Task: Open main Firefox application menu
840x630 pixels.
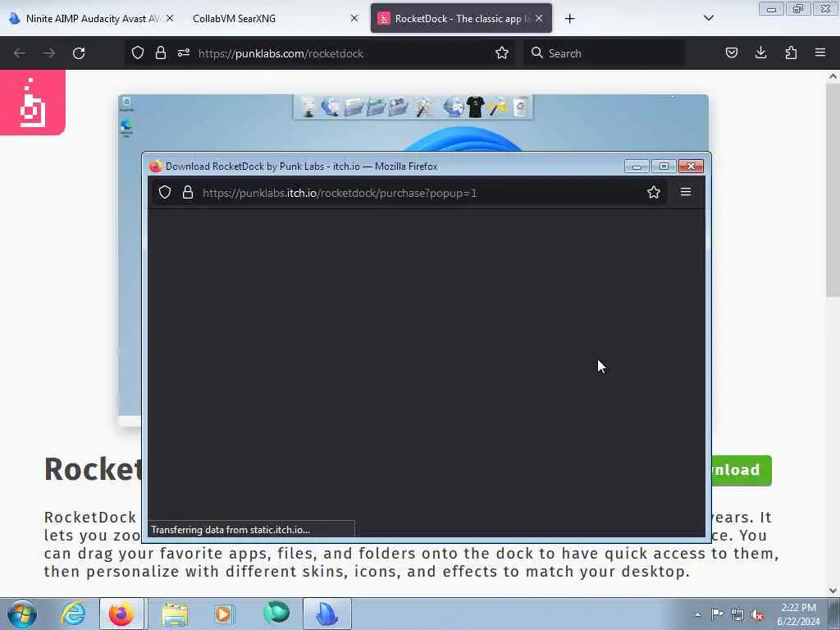Action: 820,53
